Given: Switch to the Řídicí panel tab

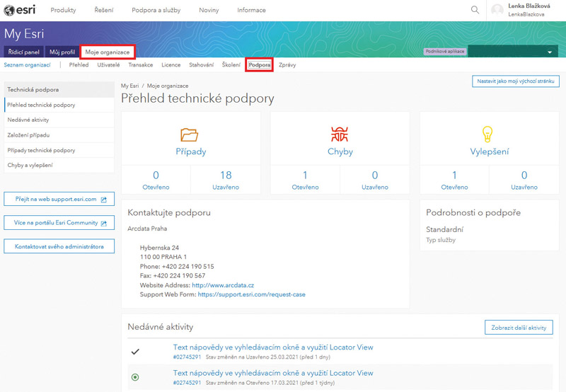Looking at the screenshot, I should point(23,52).
